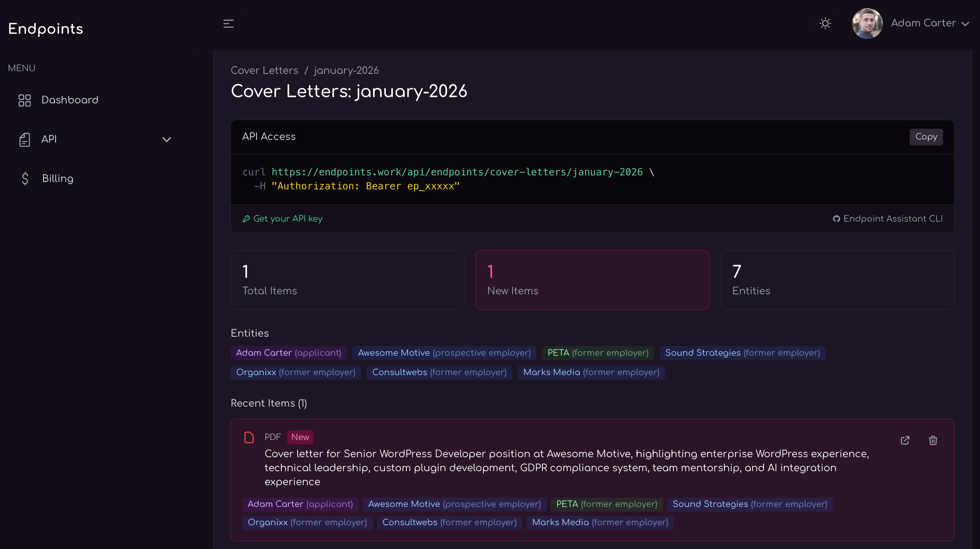Click Adam Carter's profile avatar
This screenshot has height=549, width=980.
[x=867, y=24]
